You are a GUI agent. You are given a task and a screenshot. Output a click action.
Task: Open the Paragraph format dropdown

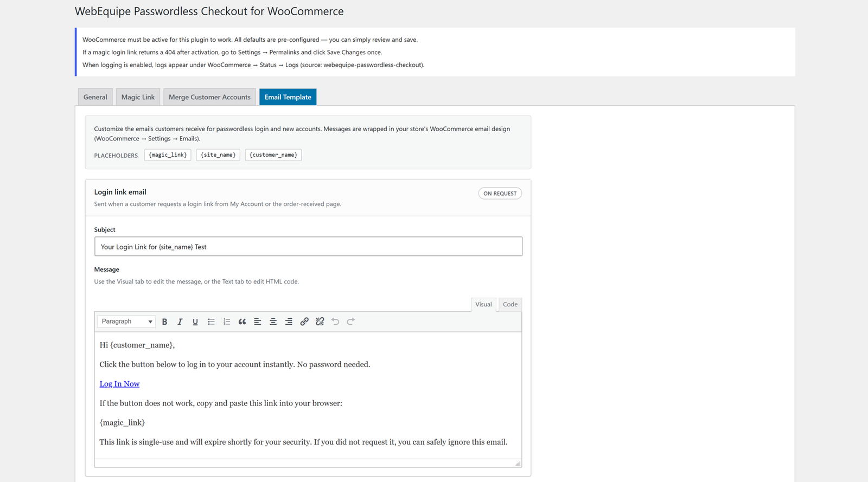pyautogui.click(x=126, y=322)
